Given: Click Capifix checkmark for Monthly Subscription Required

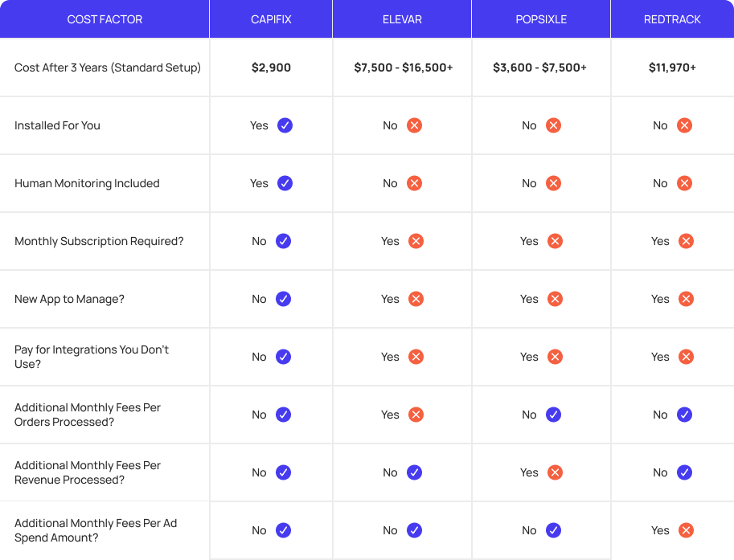Looking at the screenshot, I should click(x=283, y=241).
